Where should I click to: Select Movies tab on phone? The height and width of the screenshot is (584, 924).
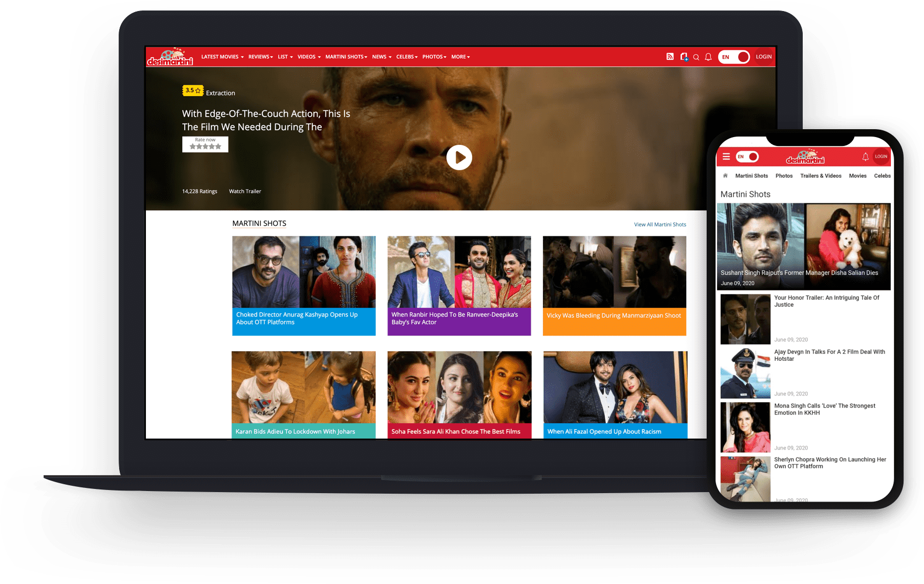click(858, 176)
